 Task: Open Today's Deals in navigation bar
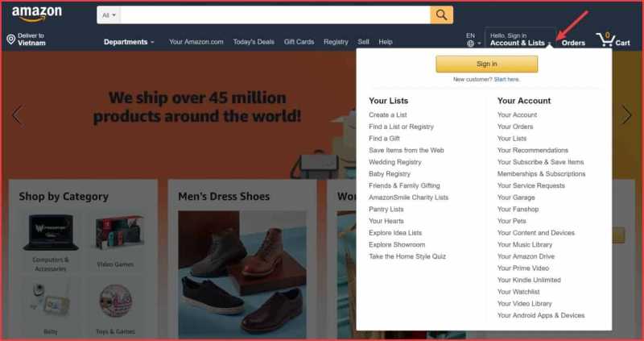pyautogui.click(x=254, y=42)
